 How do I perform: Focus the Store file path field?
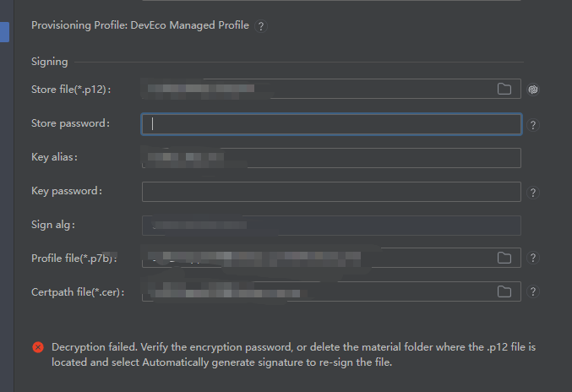317,90
